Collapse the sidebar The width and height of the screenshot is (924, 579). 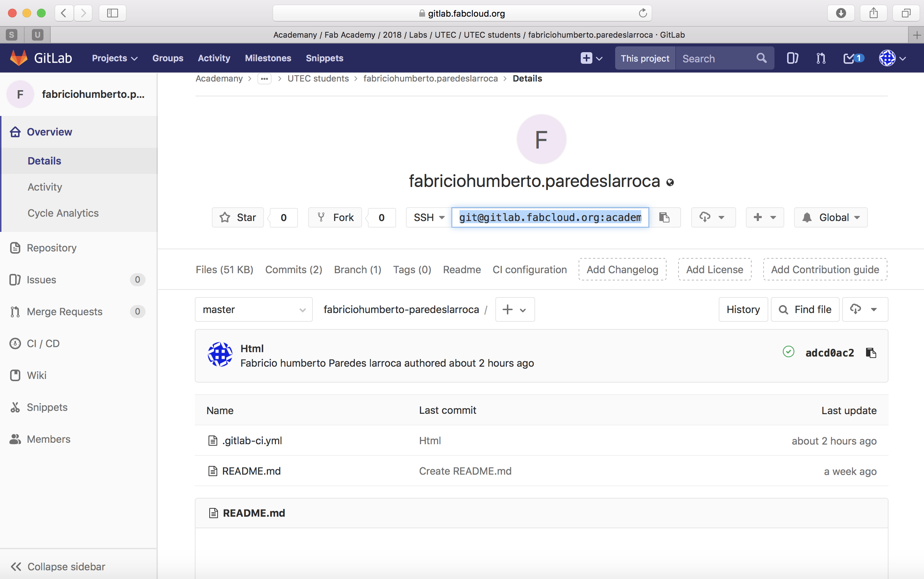pos(58,566)
